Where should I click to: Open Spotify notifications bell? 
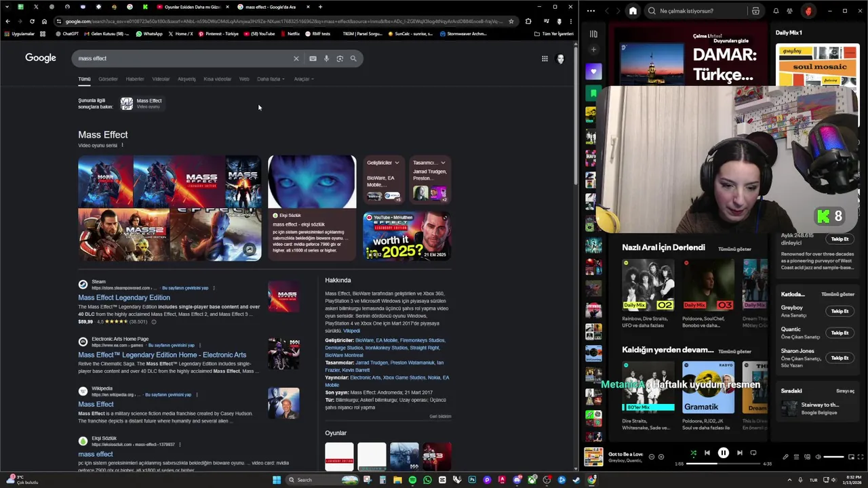[776, 11]
